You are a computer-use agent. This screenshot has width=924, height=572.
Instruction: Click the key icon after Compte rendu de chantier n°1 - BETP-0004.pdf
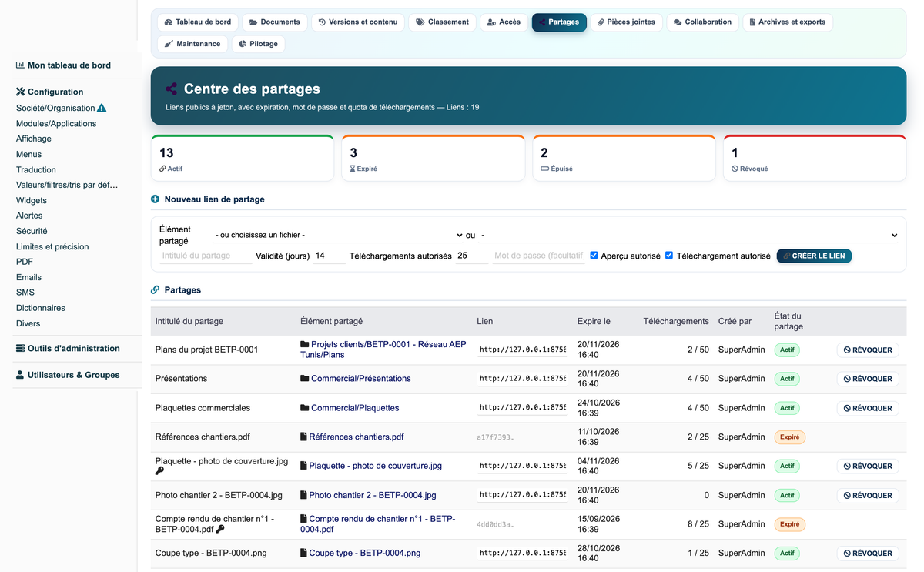[x=220, y=529]
